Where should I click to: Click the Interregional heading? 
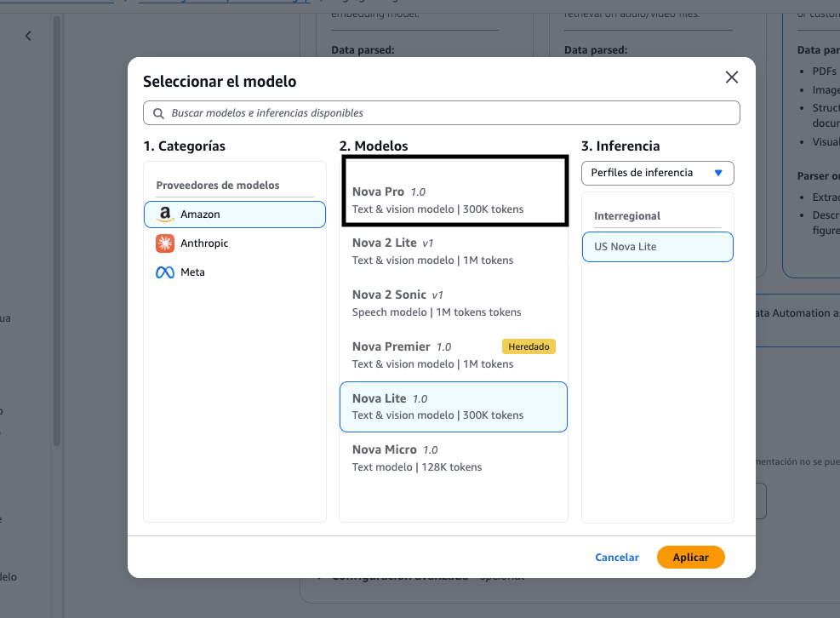pyautogui.click(x=626, y=216)
